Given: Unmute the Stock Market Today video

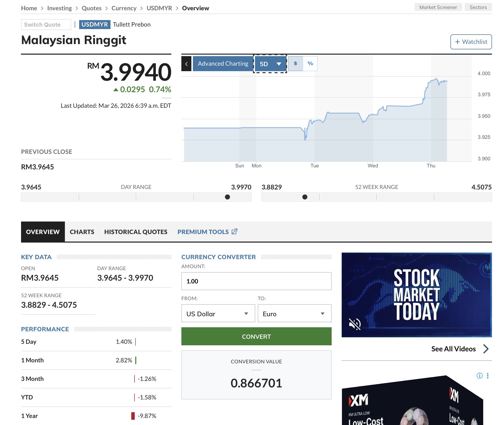Looking at the screenshot, I should click(x=355, y=324).
